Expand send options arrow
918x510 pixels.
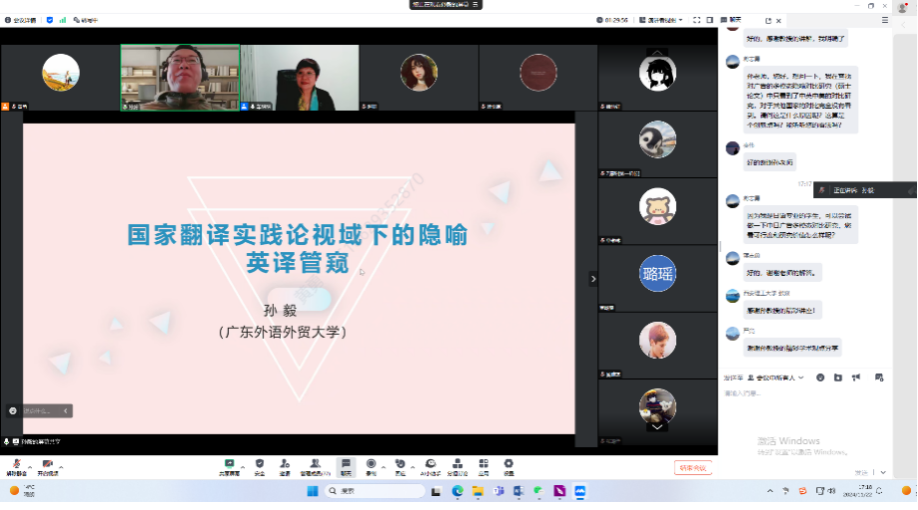(883, 472)
